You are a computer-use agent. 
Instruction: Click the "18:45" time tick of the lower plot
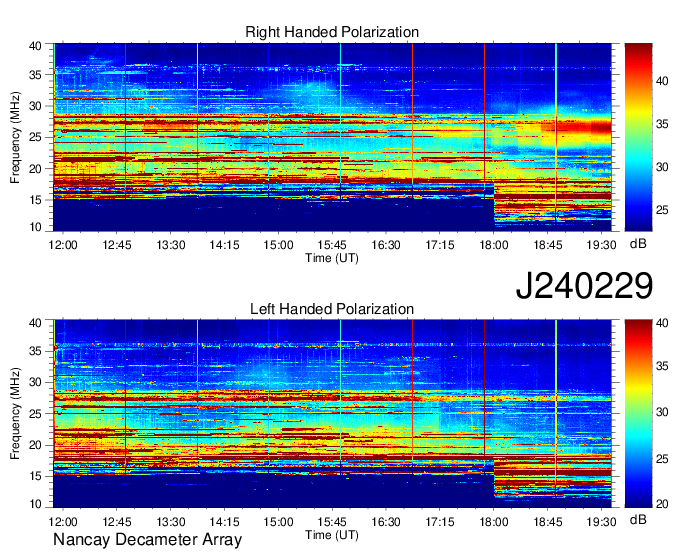[x=547, y=522]
